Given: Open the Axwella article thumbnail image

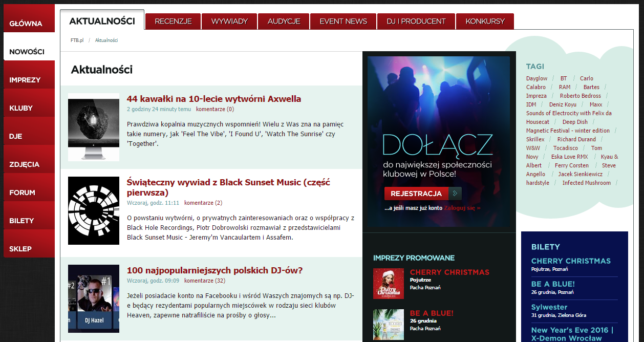Looking at the screenshot, I should 94,127.
